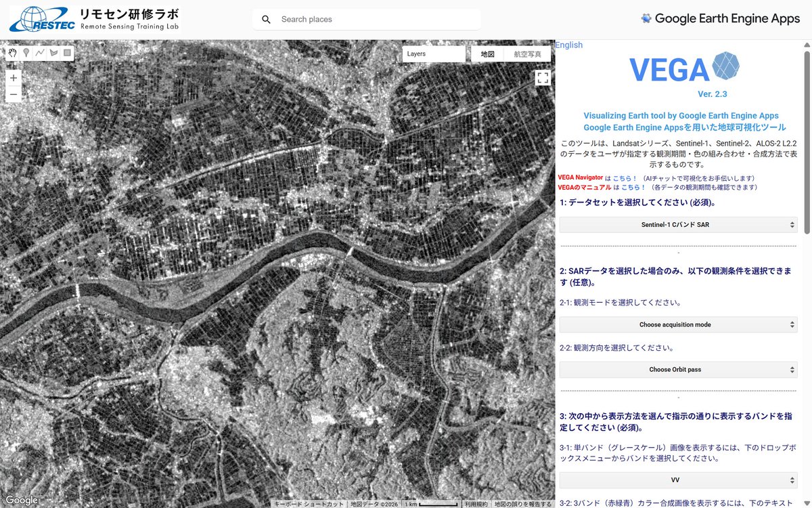Select the draw rectangle tool
The width and height of the screenshot is (812, 508).
coord(67,53)
